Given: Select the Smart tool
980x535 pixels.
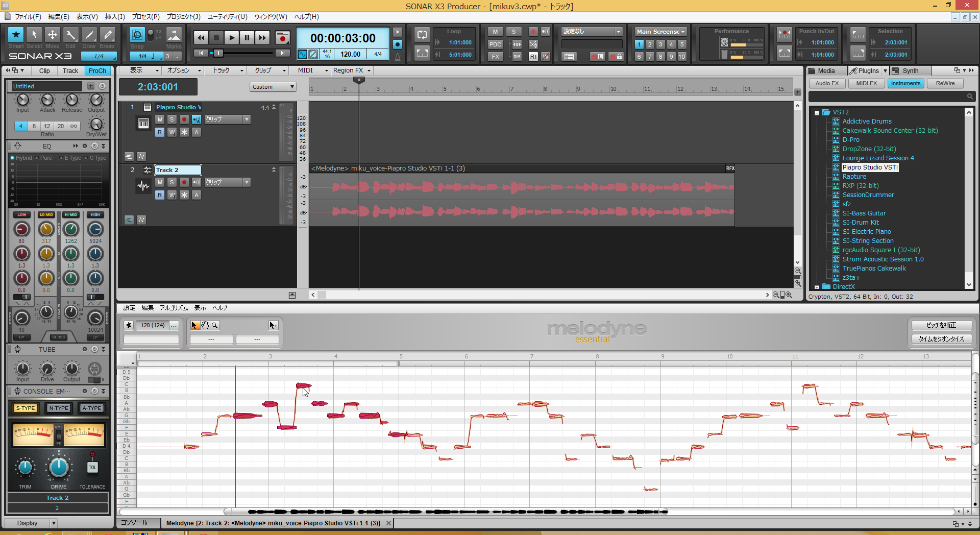Looking at the screenshot, I should click(16, 35).
